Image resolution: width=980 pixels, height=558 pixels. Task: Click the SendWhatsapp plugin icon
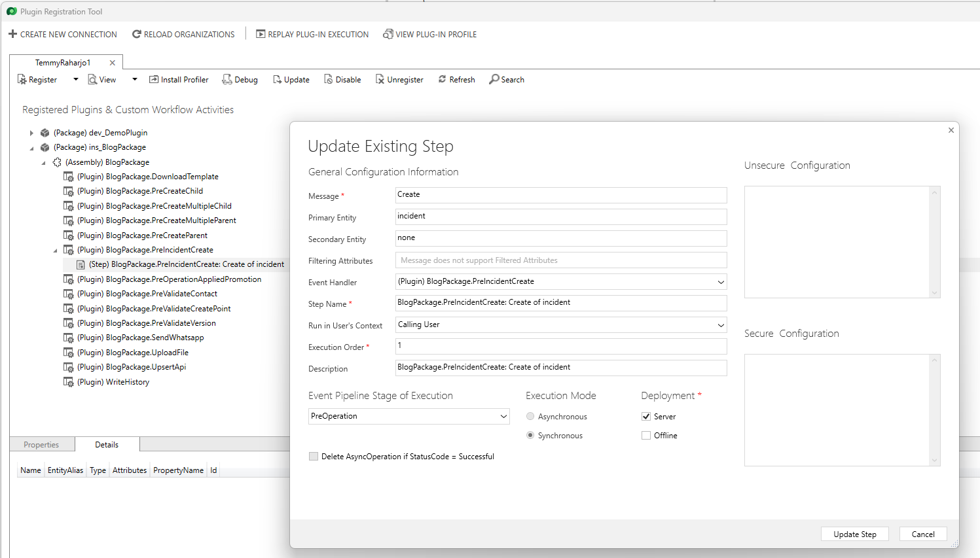[x=68, y=338]
